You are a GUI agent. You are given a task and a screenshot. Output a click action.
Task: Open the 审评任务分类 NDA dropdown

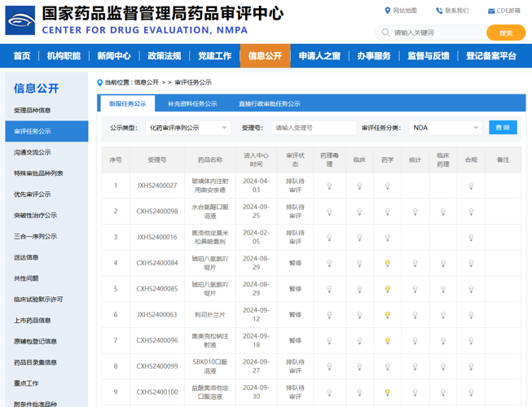[x=446, y=128]
